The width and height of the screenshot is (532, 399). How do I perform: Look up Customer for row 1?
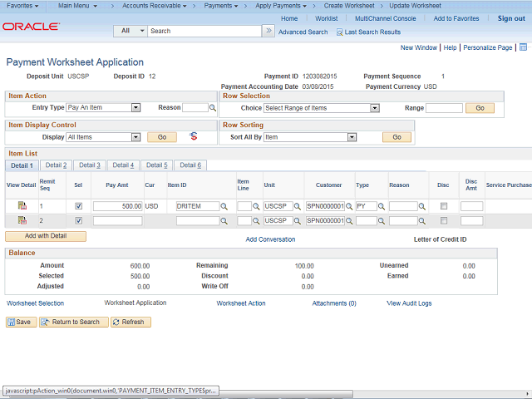pos(349,206)
